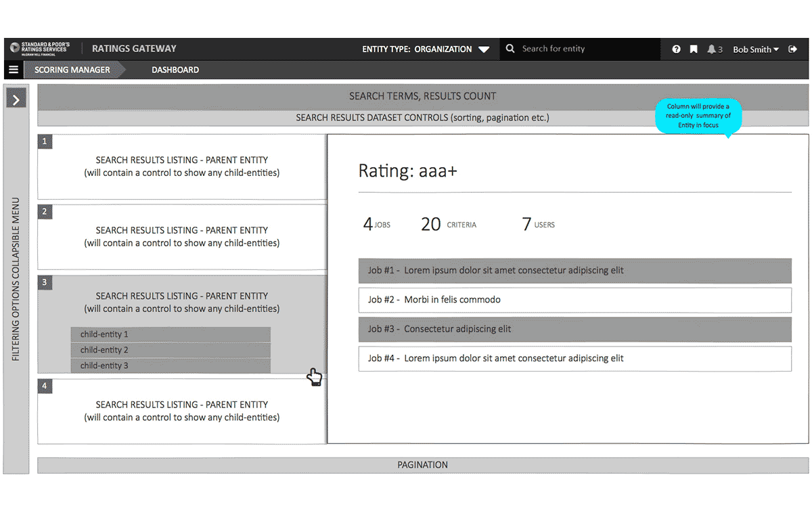Open Job #2 Morbi in felis commodo

point(574,300)
